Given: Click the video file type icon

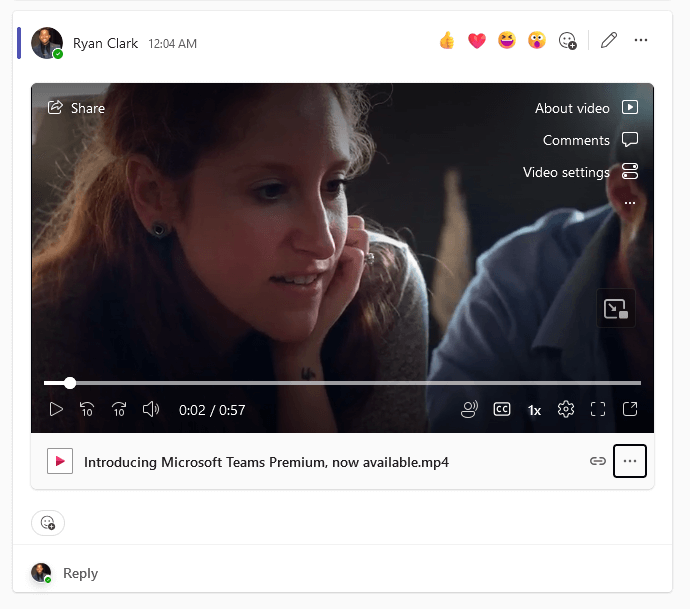Looking at the screenshot, I should 60,461.
